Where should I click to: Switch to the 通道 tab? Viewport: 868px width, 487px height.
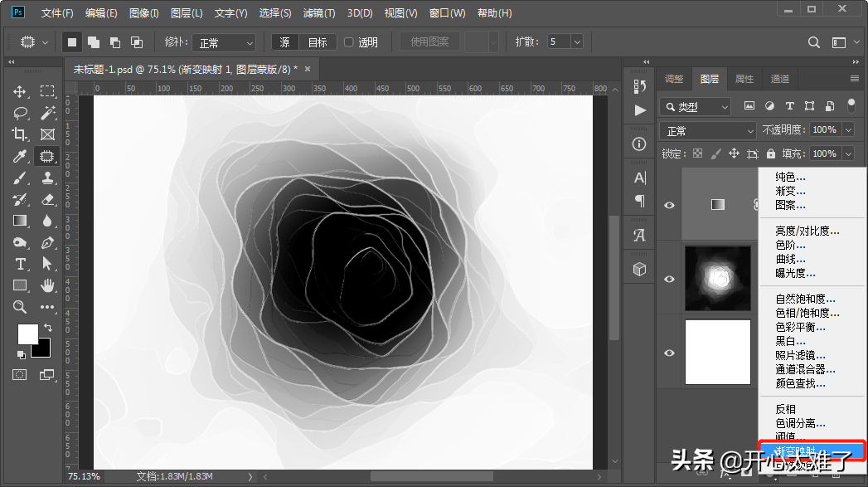[x=779, y=79]
